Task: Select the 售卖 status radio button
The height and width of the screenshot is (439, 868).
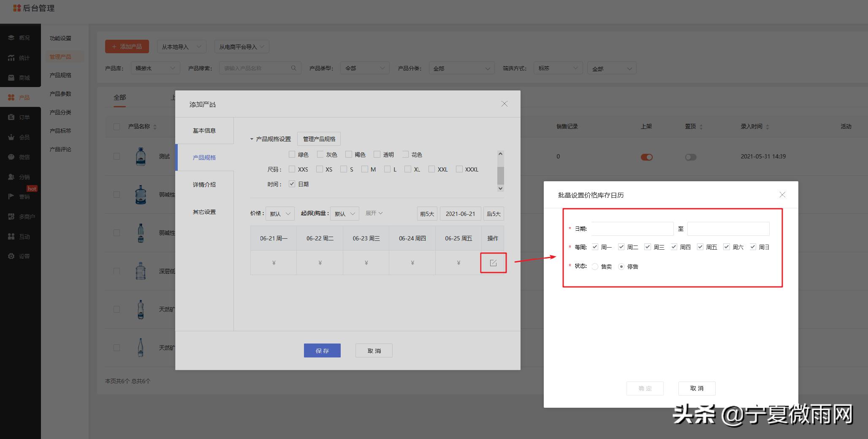Action: point(595,267)
